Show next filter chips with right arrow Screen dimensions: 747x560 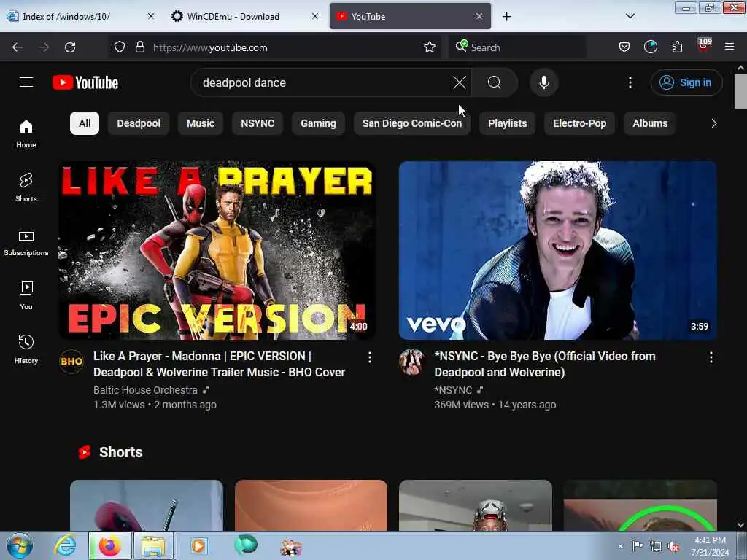[713, 123]
